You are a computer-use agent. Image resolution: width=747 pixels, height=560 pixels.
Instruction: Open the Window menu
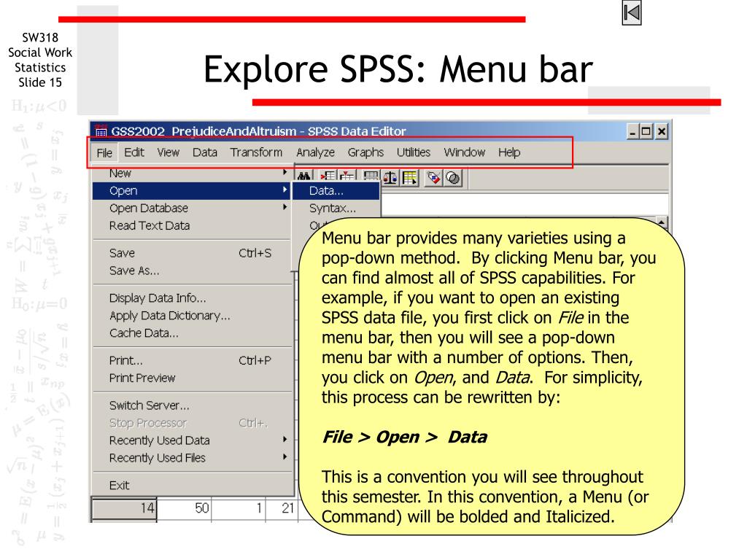pos(465,152)
